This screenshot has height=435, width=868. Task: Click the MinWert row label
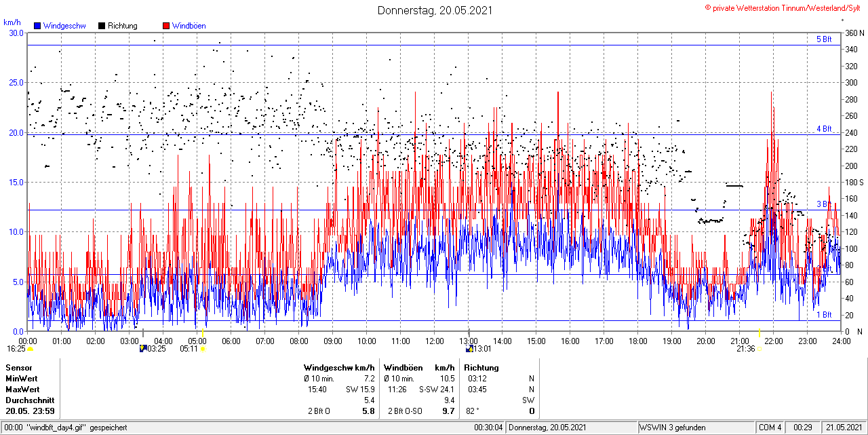pos(22,379)
